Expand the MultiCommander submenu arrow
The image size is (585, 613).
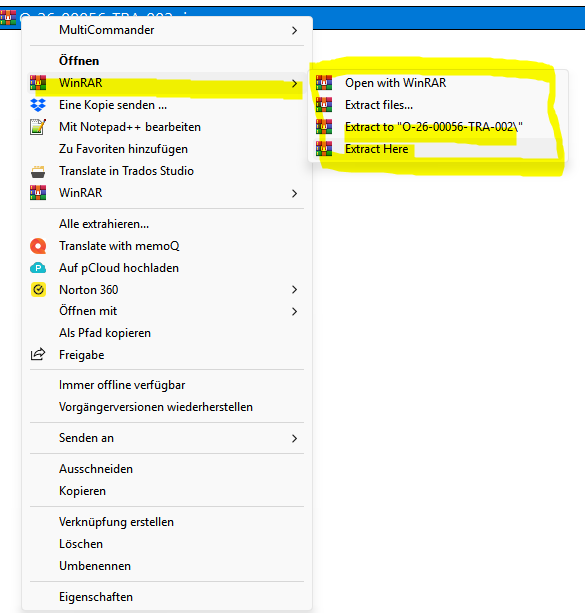tap(294, 30)
